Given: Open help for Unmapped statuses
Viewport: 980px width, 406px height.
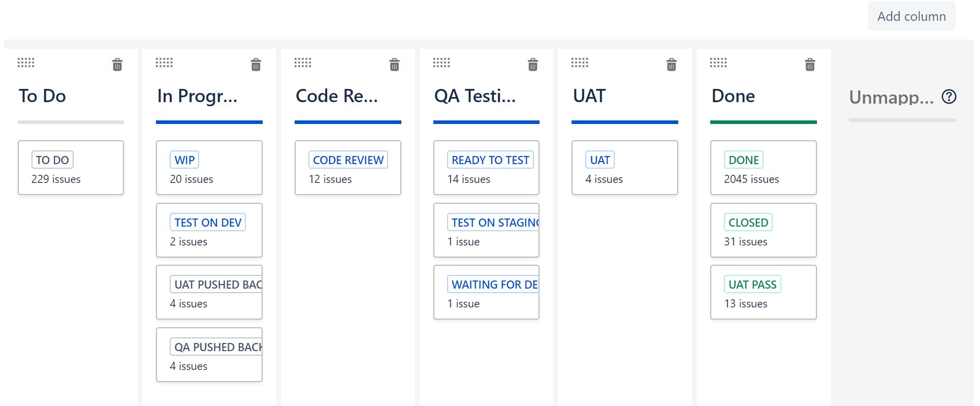Looking at the screenshot, I should point(949,97).
